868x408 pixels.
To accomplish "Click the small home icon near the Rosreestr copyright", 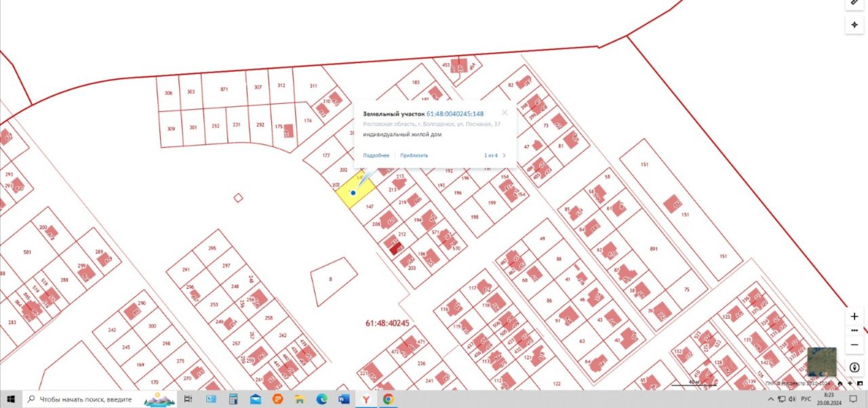I will click(840, 383).
